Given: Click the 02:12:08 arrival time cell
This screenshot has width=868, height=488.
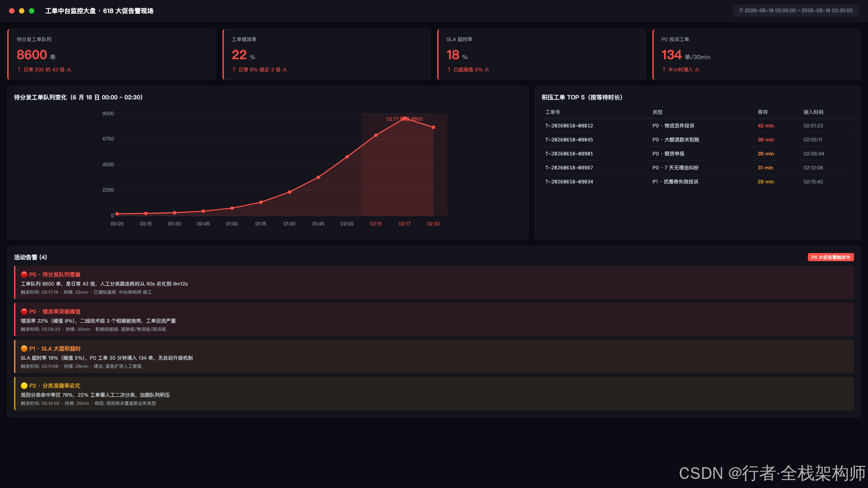Looking at the screenshot, I should coord(813,168).
